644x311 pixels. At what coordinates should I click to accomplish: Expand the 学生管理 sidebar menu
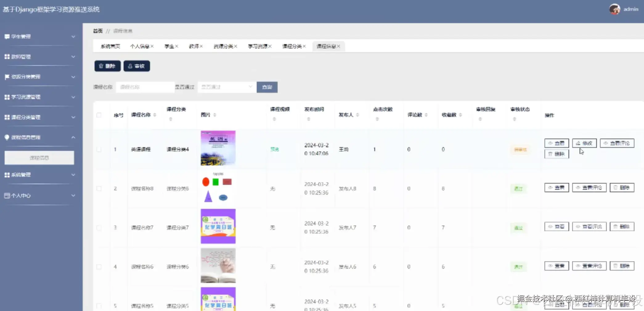coord(40,36)
